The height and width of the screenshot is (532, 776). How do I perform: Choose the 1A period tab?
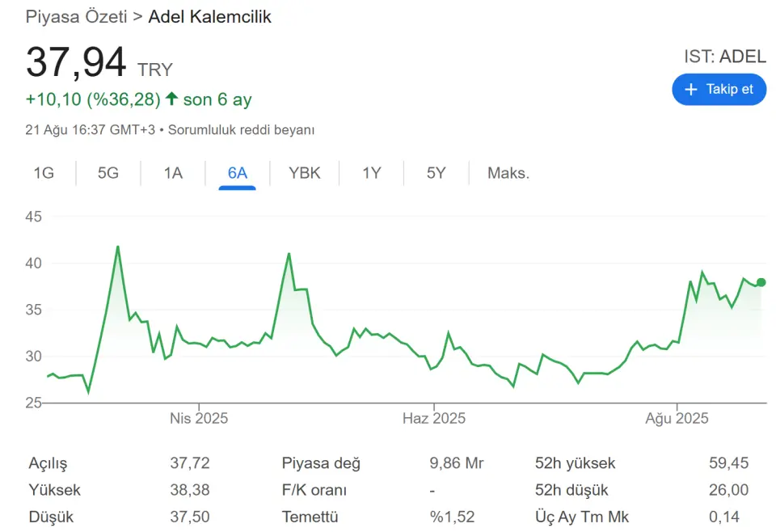point(173,173)
